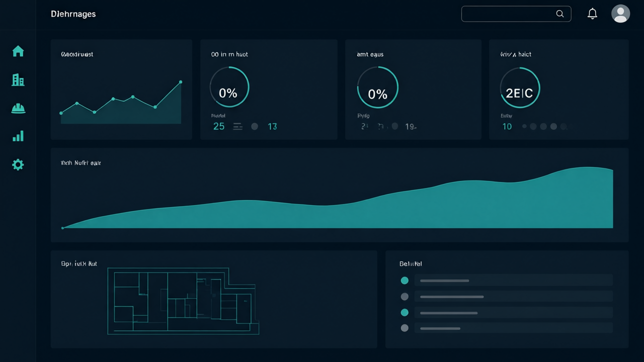
Task: Click the large teal area chart
Action: [x=338, y=198]
